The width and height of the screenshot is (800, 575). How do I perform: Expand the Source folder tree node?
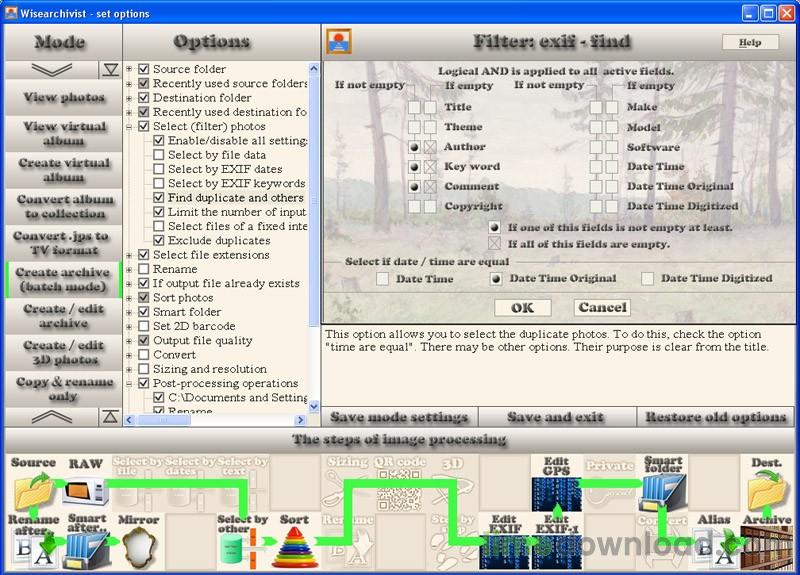(129, 69)
